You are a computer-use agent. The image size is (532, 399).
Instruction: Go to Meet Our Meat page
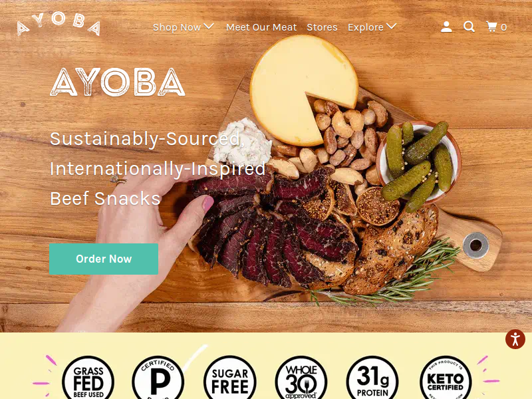point(261,27)
